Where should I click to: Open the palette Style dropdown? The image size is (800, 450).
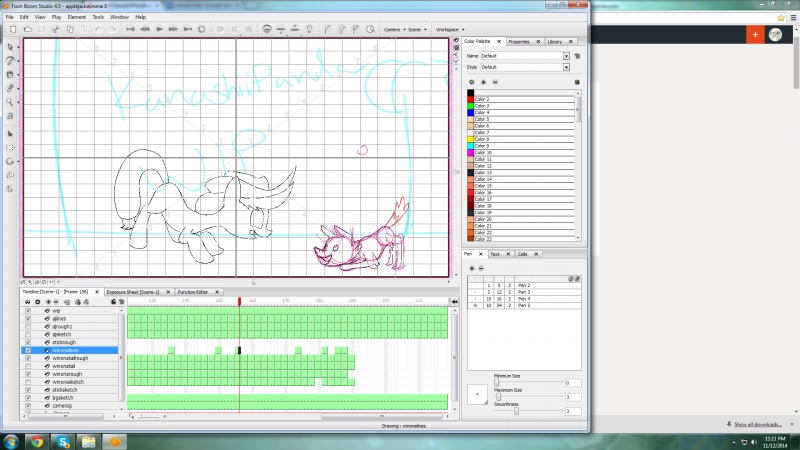pyautogui.click(x=566, y=67)
